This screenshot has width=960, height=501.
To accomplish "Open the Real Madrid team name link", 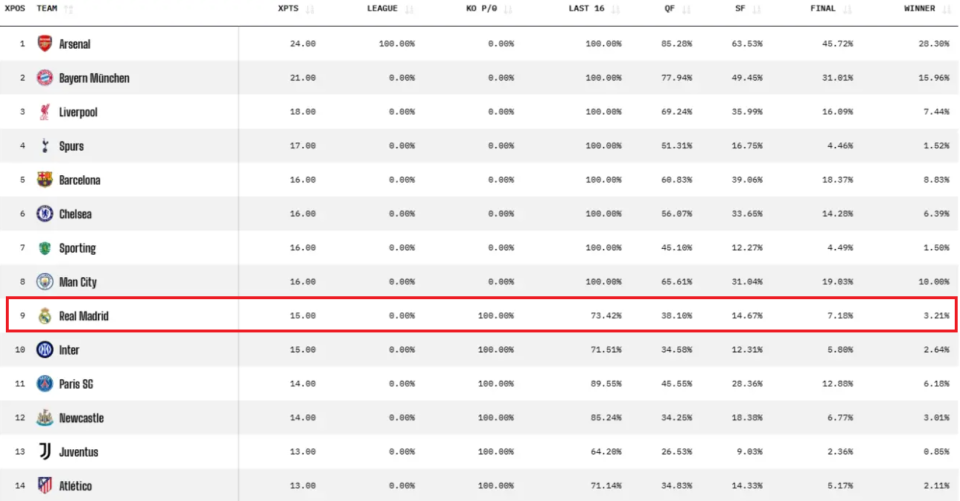I will (84, 316).
